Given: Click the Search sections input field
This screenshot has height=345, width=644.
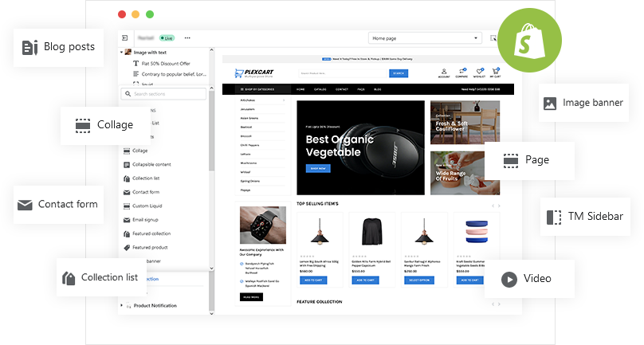Looking at the screenshot, I should (x=166, y=94).
